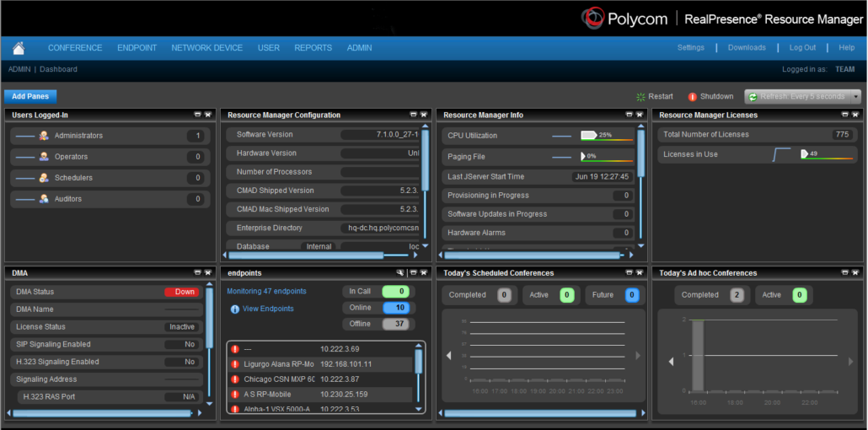Click right arrow of DMA horizontal scrollbar

click(x=200, y=413)
